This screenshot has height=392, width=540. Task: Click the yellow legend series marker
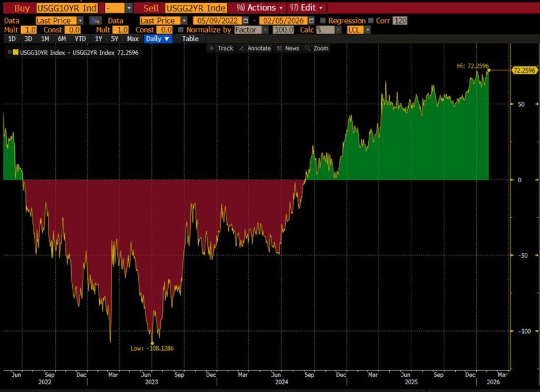(x=15, y=53)
